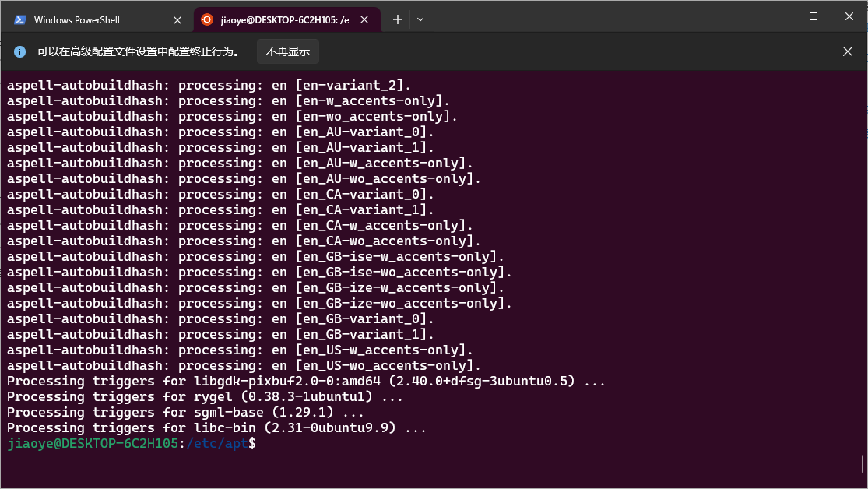The image size is (868, 489).
Task: Close the Windows PowerShell tab
Action: click(x=177, y=20)
